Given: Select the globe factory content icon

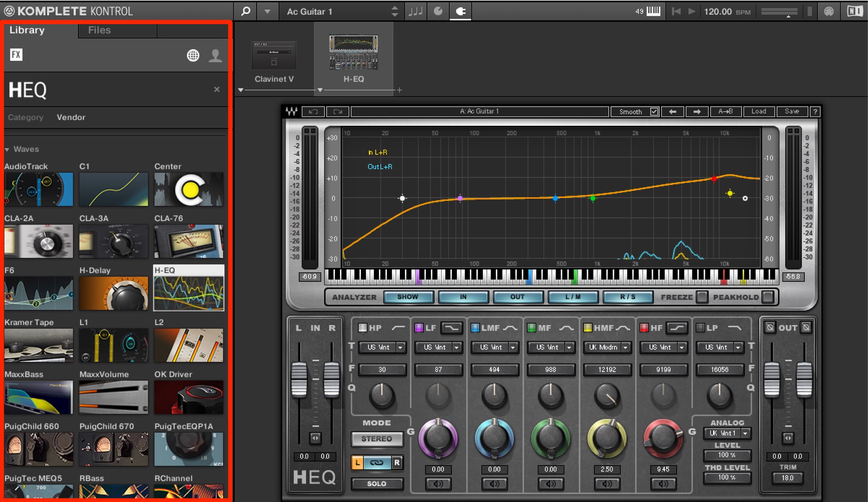Looking at the screenshot, I should [193, 56].
